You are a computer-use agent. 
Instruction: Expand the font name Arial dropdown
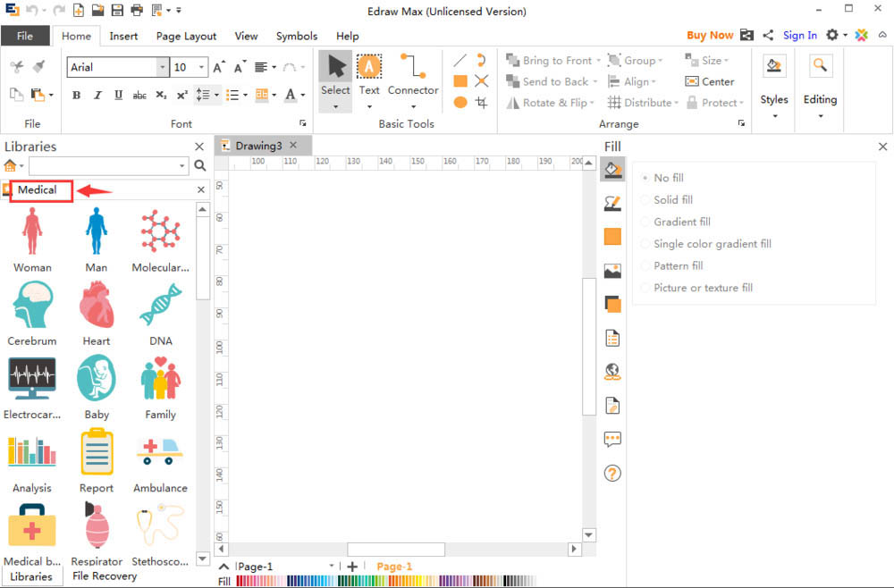(162, 68)
